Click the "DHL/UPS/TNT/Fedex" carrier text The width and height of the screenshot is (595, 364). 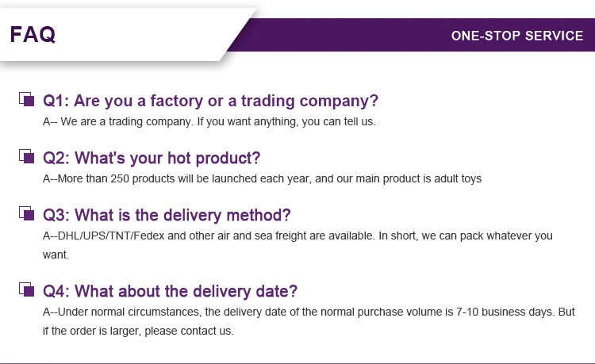click(117, 236)
